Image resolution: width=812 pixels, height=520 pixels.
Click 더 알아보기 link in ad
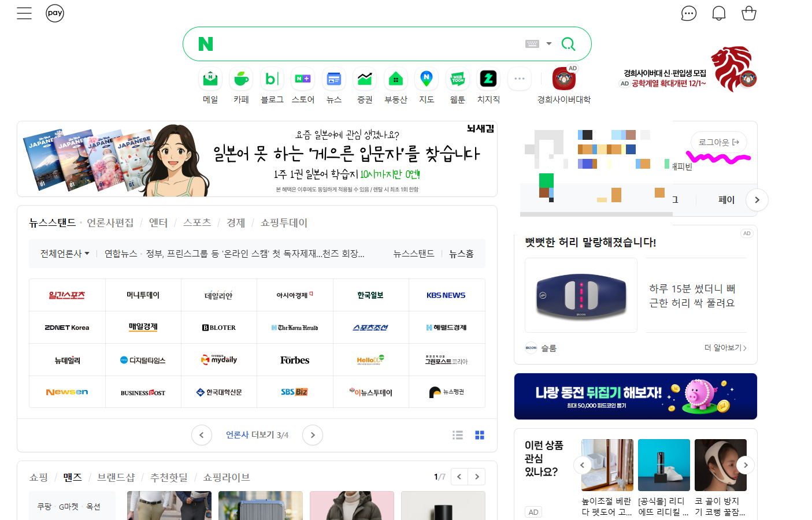point(725,348)
